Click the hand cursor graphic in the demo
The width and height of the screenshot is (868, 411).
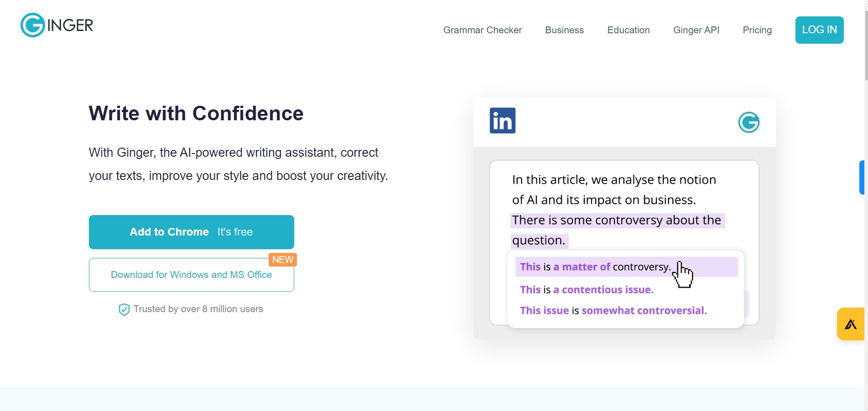tap(682, 275)
